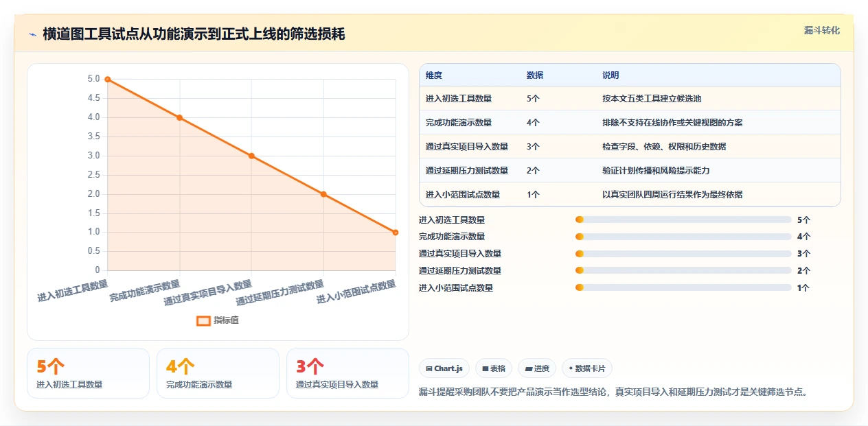The height and width of the screenshot is (426, 868).
Task: Click the 漏斗转化 tag
Action: point(821,30)
